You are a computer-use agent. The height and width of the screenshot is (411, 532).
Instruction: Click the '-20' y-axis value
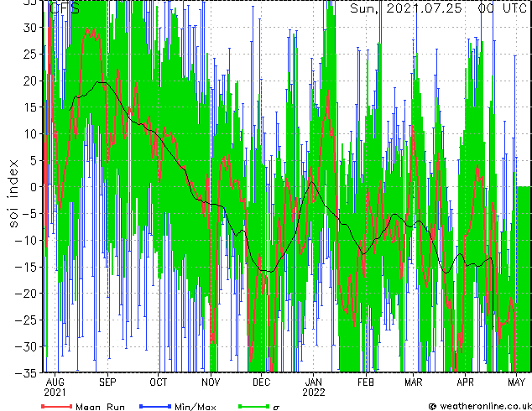[26, 294]
